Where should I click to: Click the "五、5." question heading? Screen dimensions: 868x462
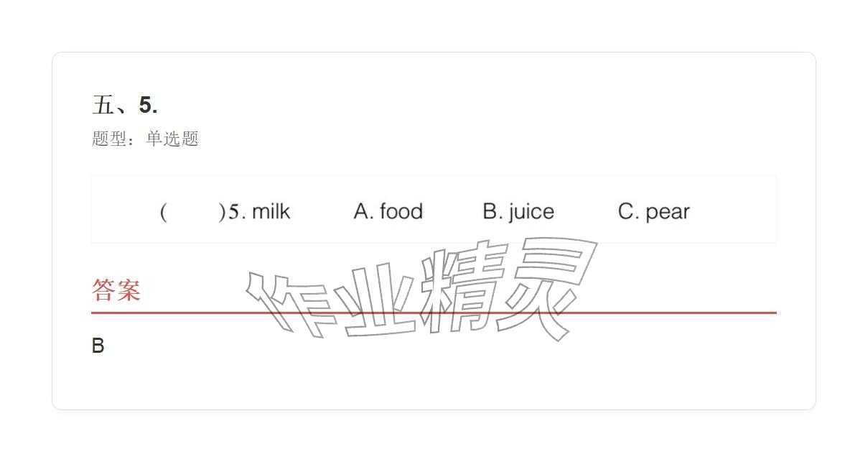click(125, 106)
